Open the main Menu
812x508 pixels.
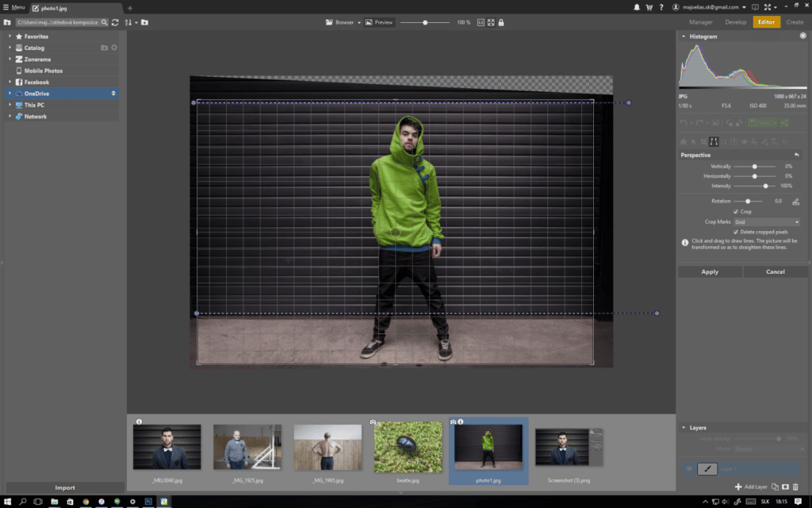tap(14, 7)
